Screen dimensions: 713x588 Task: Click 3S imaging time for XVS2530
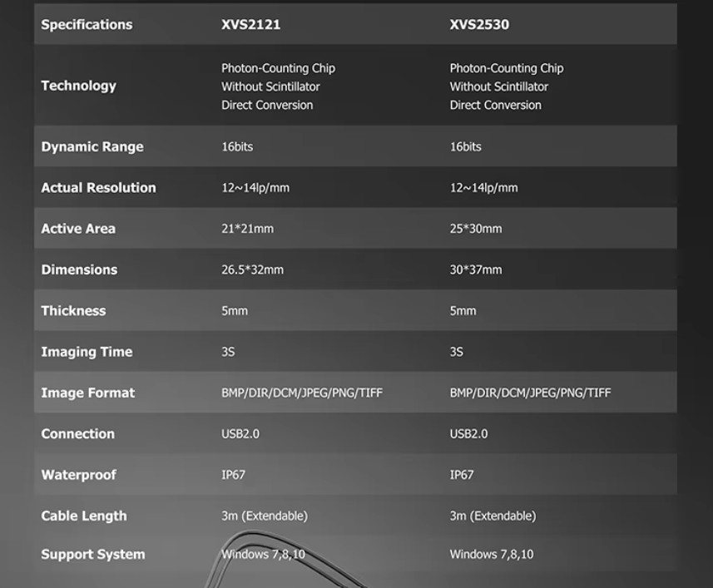click(x=456, y=352)
